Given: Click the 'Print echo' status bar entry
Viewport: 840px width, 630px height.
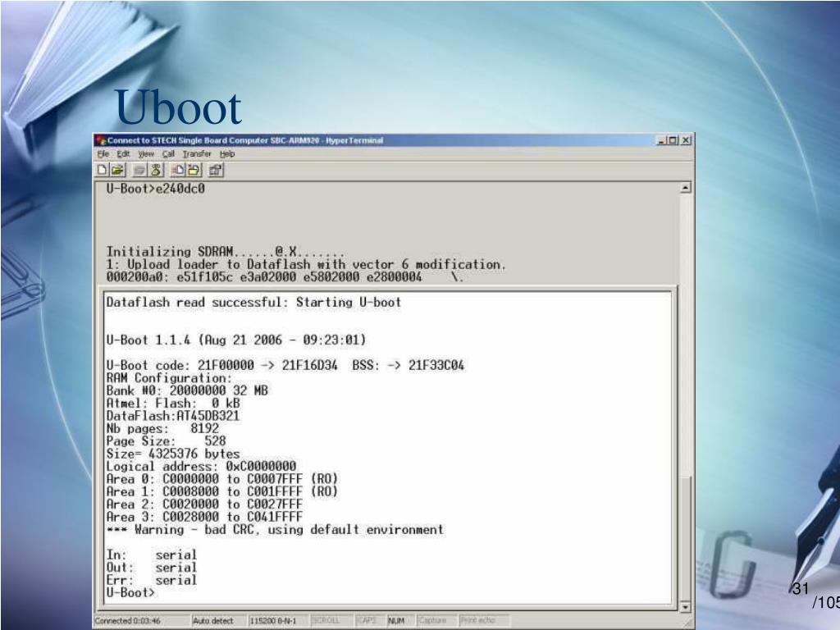Looking at the screenshot, I should [478, 620].
